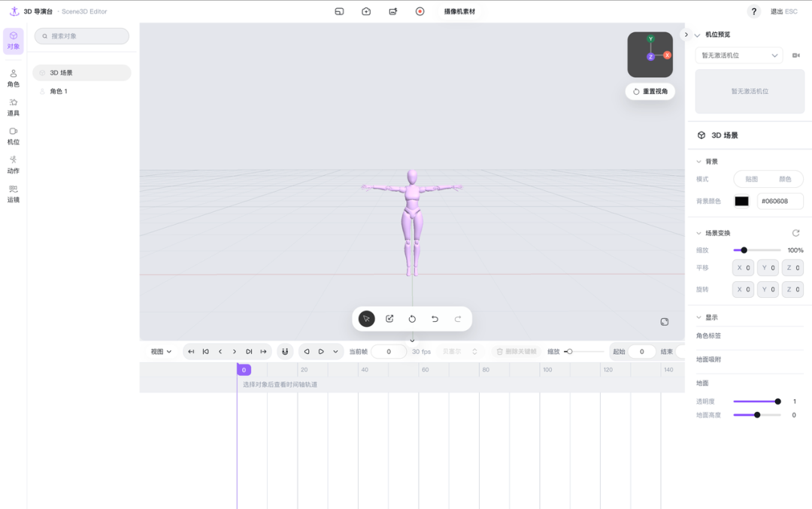Screen dimensions: 812x509
Task: Click the rotate/reset tool in viewport toolbar
Action: pos(412,319)
